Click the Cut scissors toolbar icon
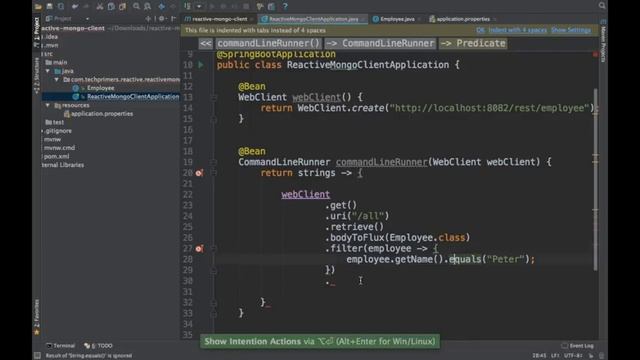640x360 pixels. coord(100,6)
